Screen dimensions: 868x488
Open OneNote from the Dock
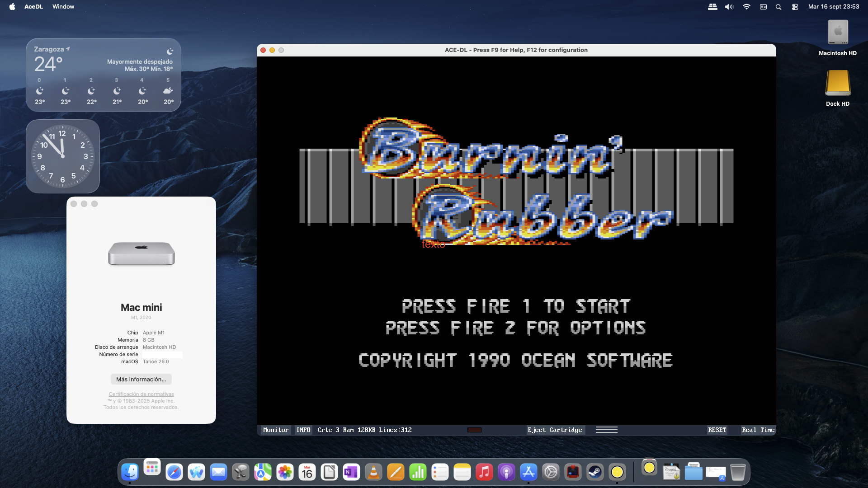[x=351, y=473]
